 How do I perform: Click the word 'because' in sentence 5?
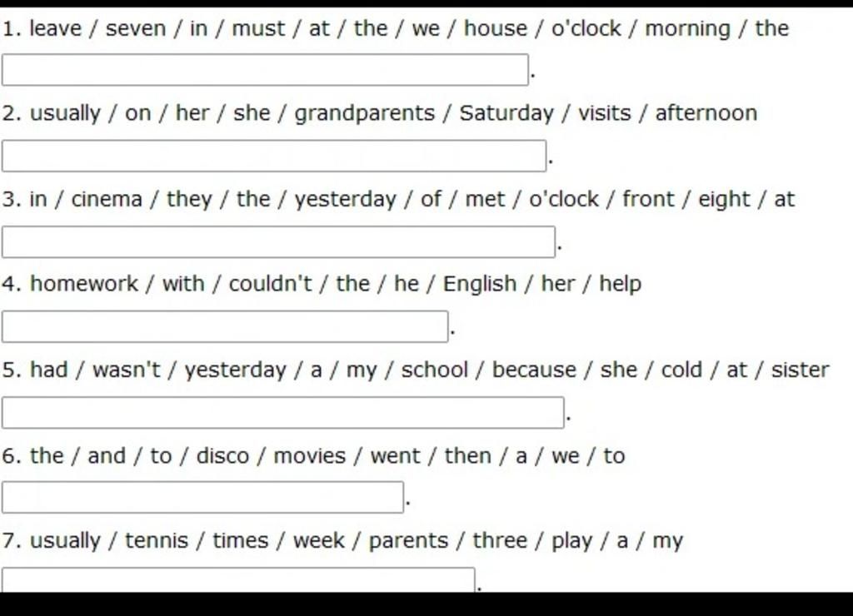pos(534,370)
